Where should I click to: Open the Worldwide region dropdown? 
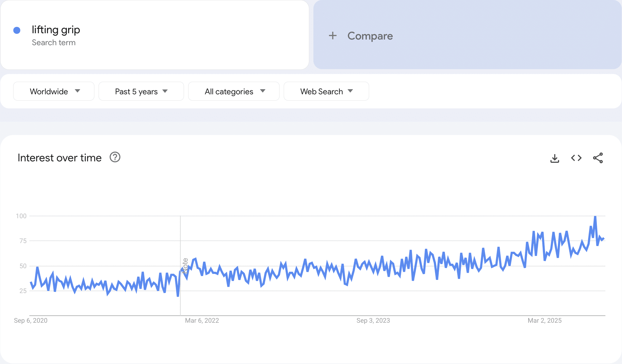[54, 91]
